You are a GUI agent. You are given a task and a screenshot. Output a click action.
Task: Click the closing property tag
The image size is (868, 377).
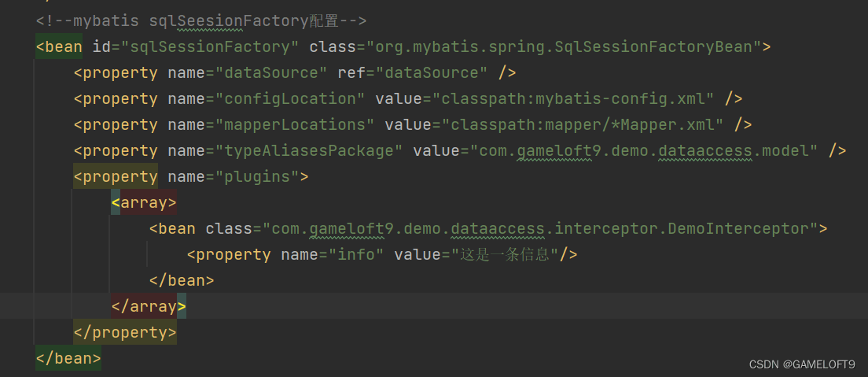(125, 333)
